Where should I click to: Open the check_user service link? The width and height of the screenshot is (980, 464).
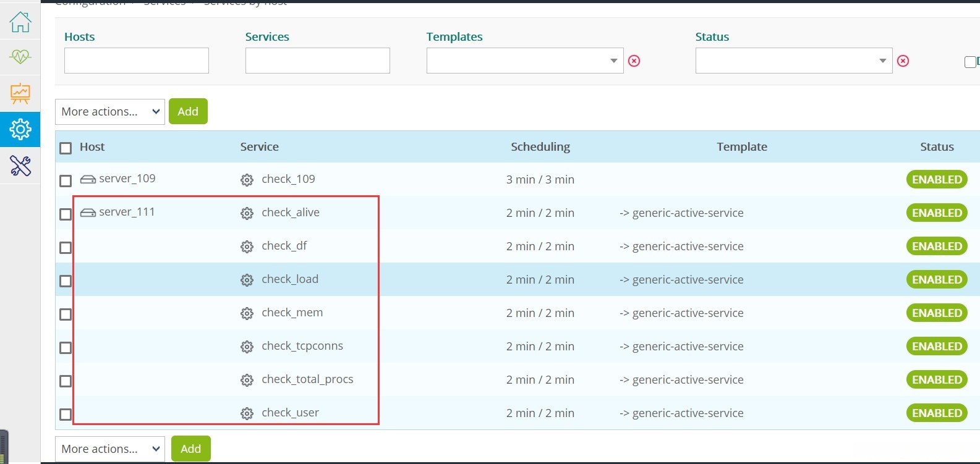coord(291,413)
